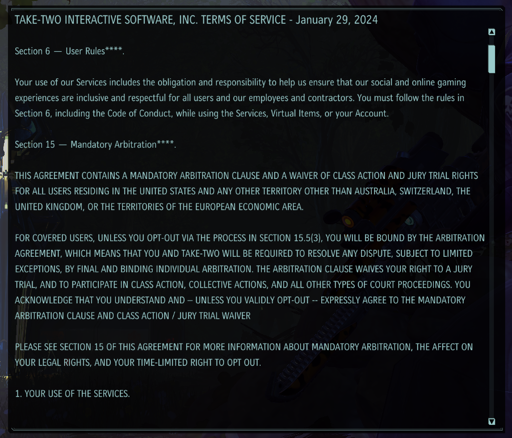The width and height of the screenshot is (512, 438).
Task: Click the 'THIS AGREEMENT CONTAINS A MANDATORY ARBITRATION' line
Action: pyautogui.click(x=246, y=176)
